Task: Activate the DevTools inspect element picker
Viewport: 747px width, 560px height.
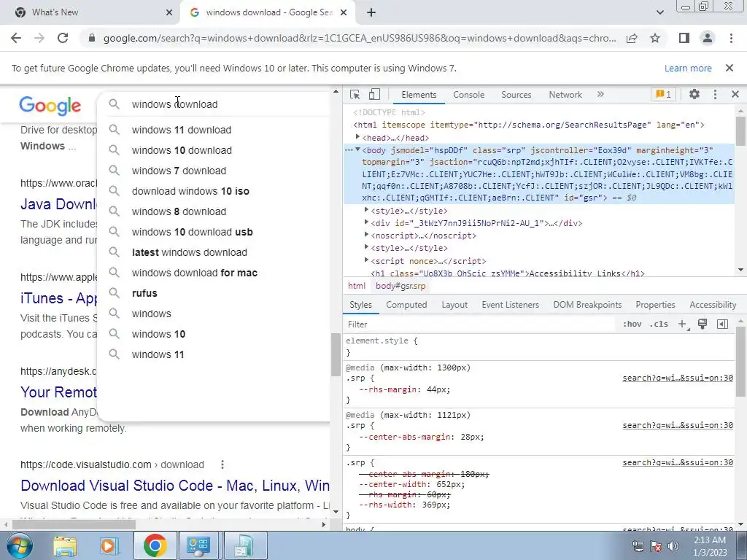Action: pos(355,94)
